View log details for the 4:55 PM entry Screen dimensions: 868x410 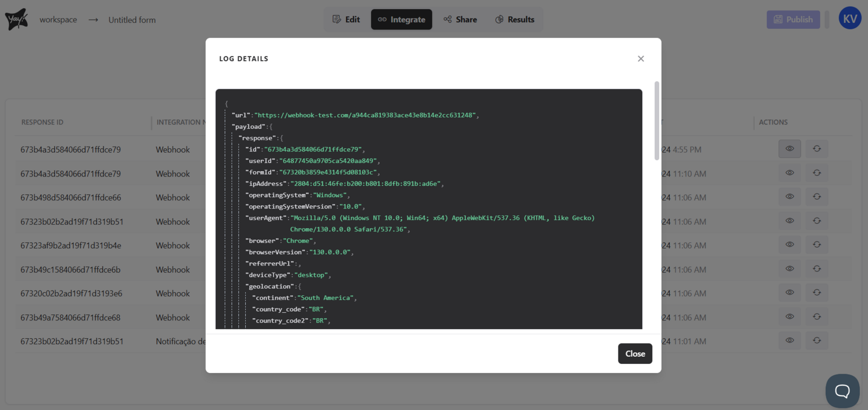tap(789, 149)
